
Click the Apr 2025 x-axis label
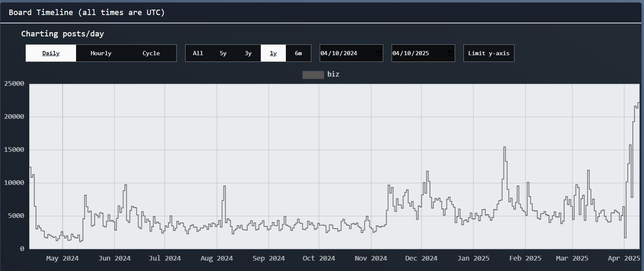click(624, 258)
